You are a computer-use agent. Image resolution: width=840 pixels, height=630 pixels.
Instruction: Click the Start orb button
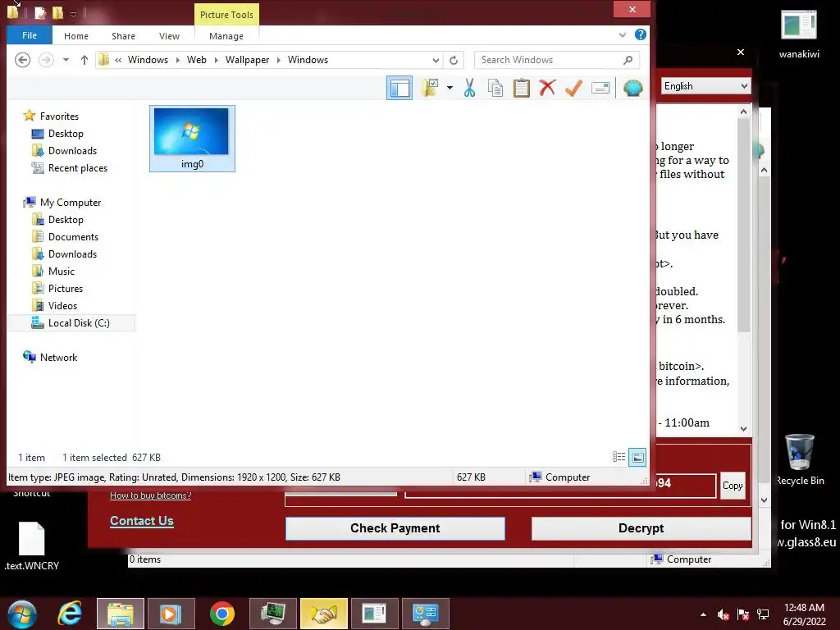(21, 614)
